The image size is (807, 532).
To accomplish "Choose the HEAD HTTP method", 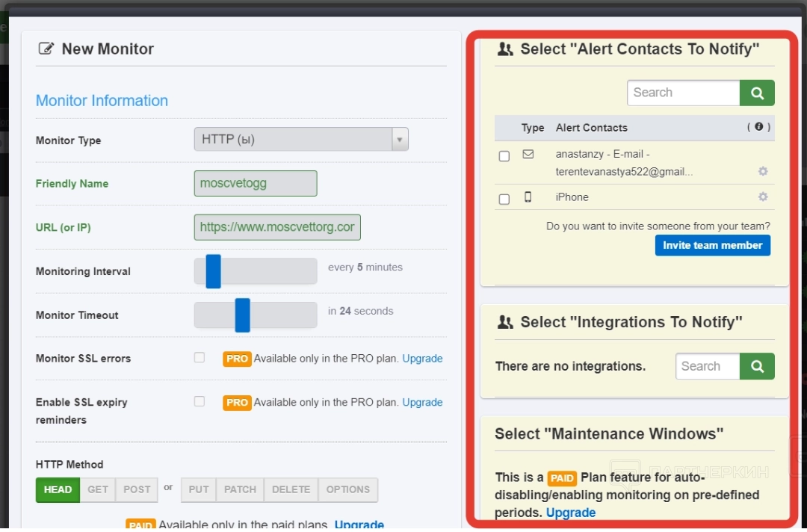I will 58,489.
